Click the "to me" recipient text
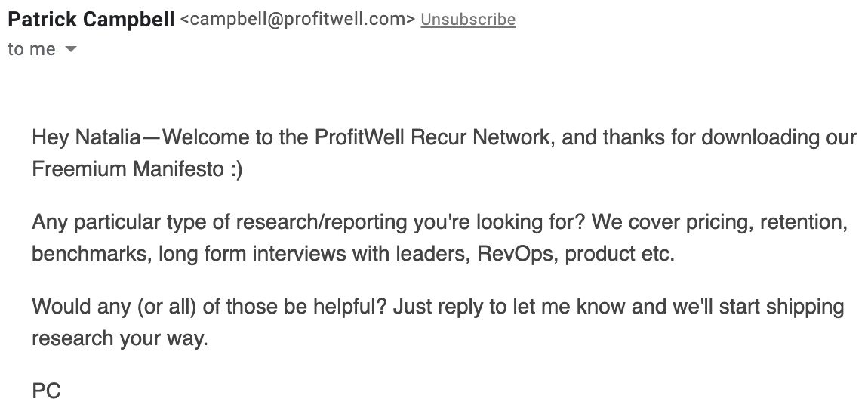 click(32, 49)
